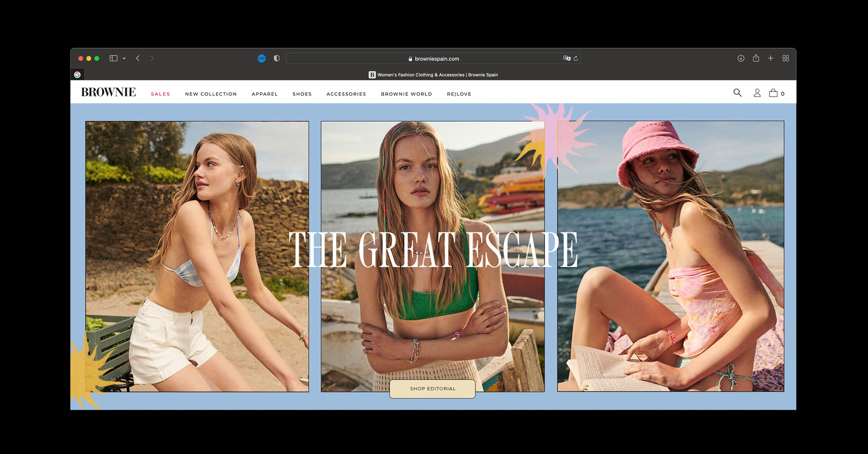Open the SALES menu item
Viewport: 868px width, 454px height.
pos(160,94)
